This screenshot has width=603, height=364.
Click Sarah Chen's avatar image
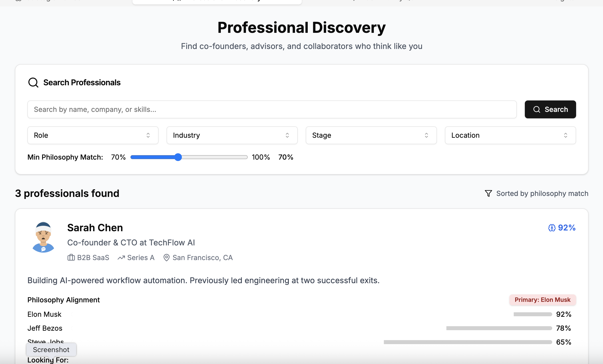click(43, 237)
